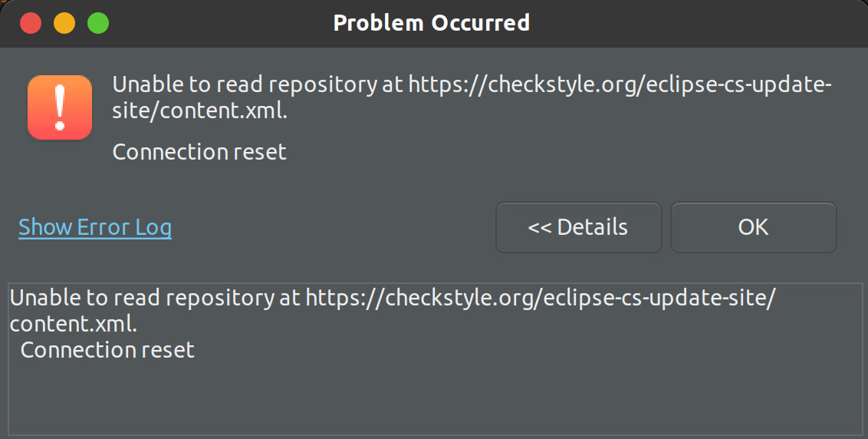Click the empty area of the details pane
This screenshot has width=868, height=439.
coord(435,399)
